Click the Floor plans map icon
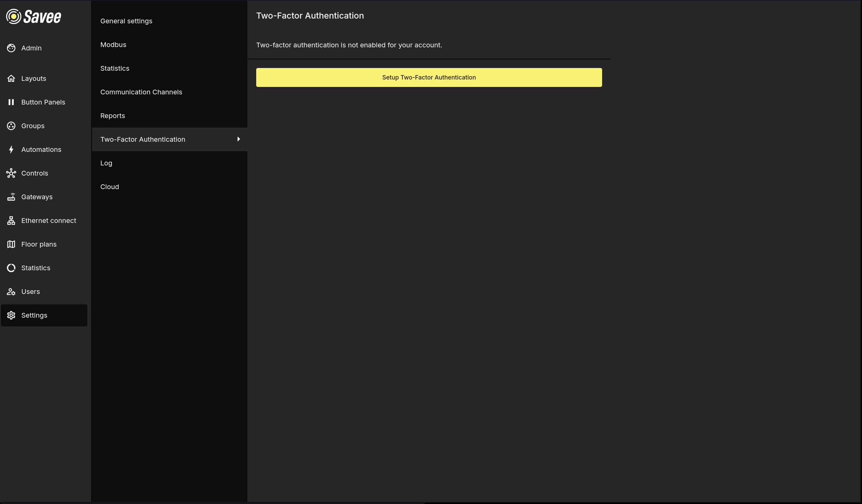This screenshot has width=862, height=504. click(11, 244)
